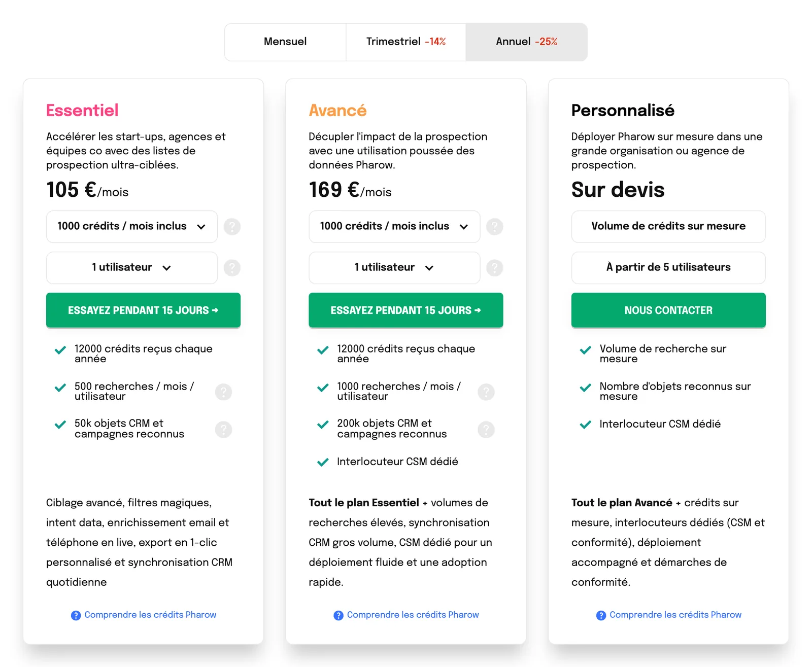The image size is (812, 667).
Task: Click the Nous Contacter button
Action: (x=668, y=310)
